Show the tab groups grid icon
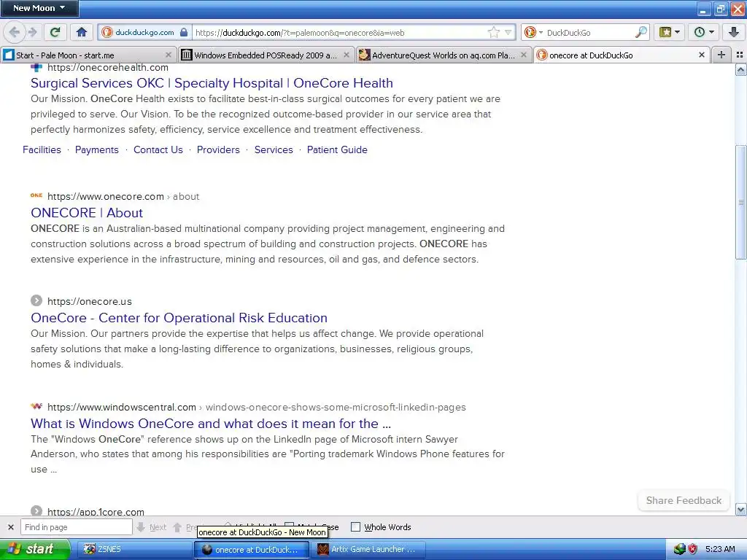Screen dimensions: 747x560 click(740, 55)
